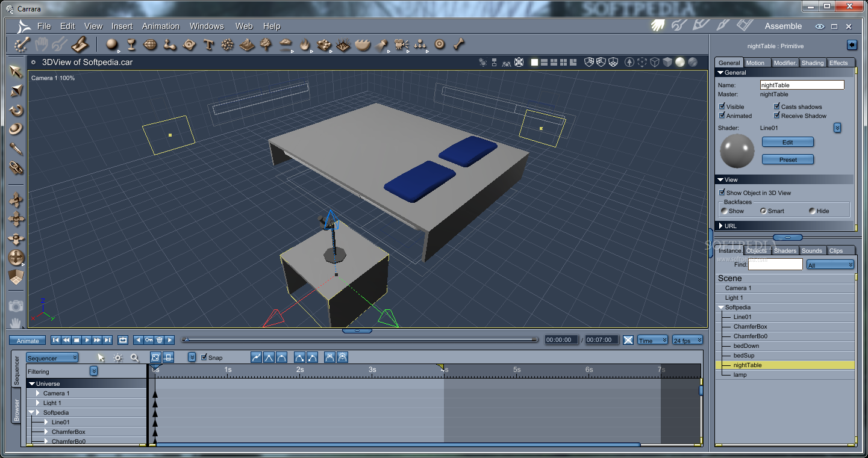Insert a vertex mesh globe object
This screenshot has height=458, width=868.
click(150, 44)
